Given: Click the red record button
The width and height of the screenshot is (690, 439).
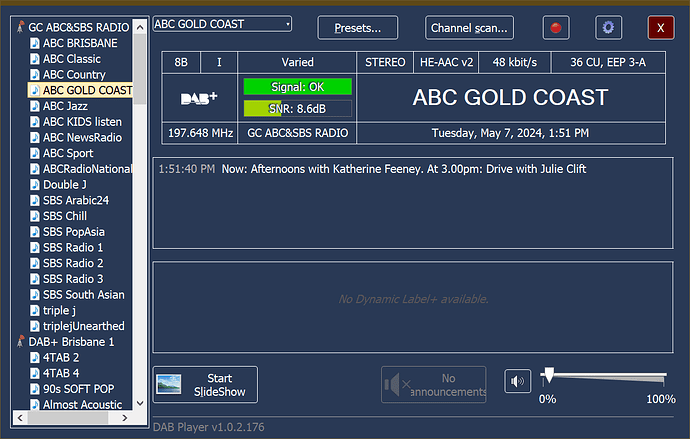Looking at the screenshot, I should (x=556, y=28).
